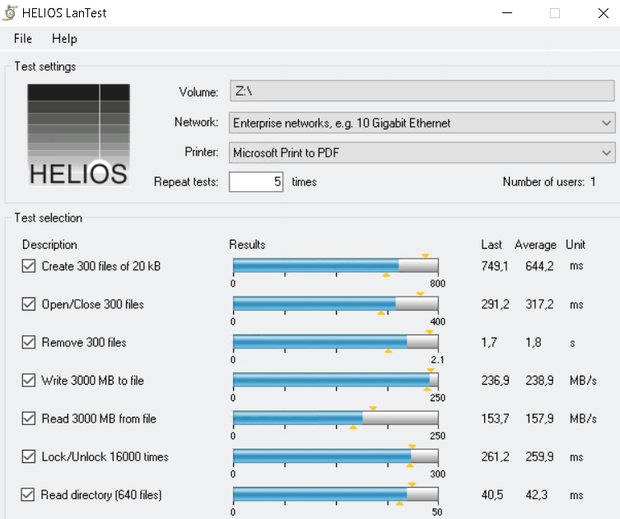
Task: Uncheck Open/Close 300 files test
Action: coord(28,304)
